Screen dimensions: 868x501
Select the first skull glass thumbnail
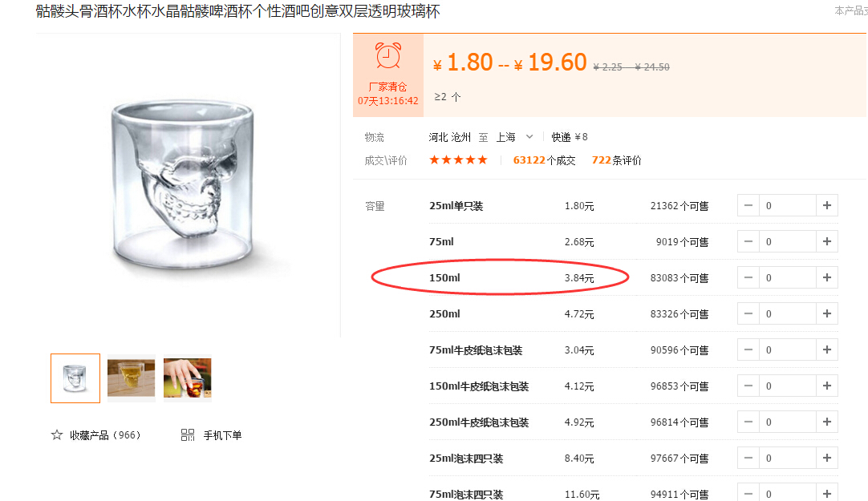[75, 378]
